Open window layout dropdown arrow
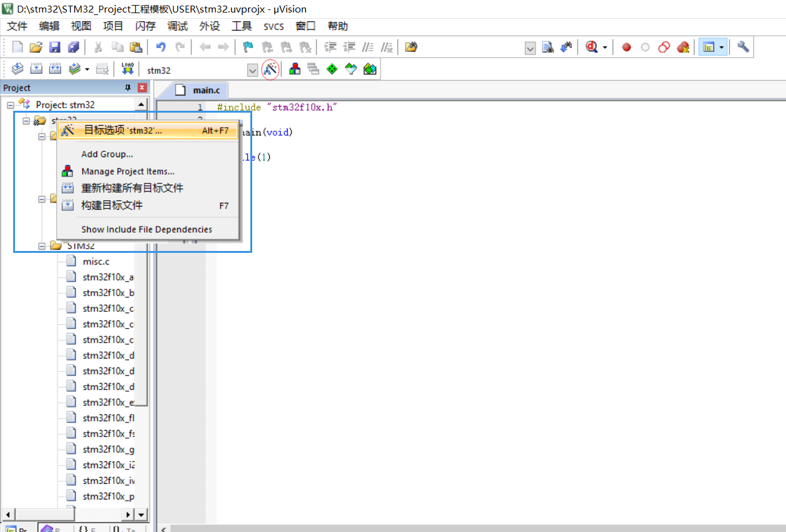The image size is (786, 532). pos(722,47)
